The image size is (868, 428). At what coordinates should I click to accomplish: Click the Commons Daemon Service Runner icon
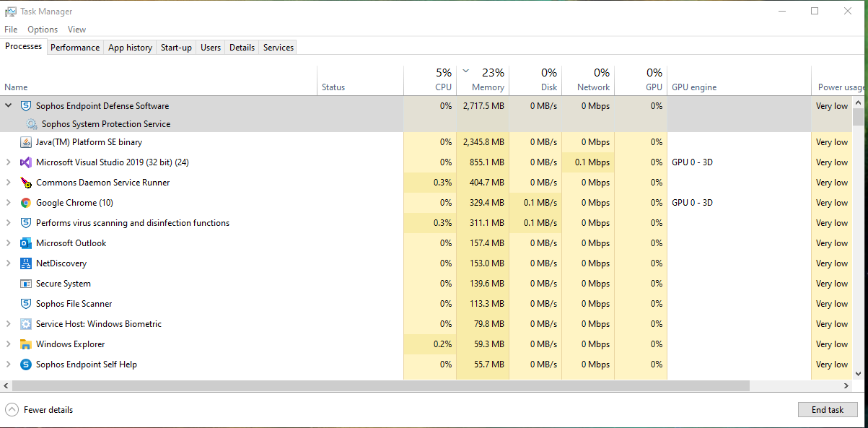[x=26, y=183]
